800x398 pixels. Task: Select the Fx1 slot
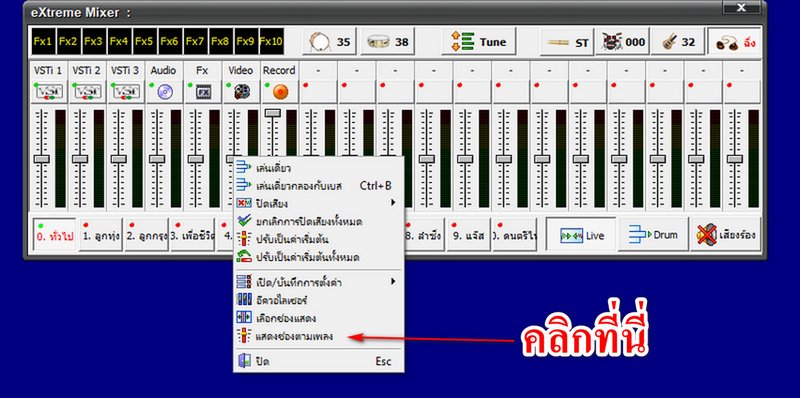point(43,42)
